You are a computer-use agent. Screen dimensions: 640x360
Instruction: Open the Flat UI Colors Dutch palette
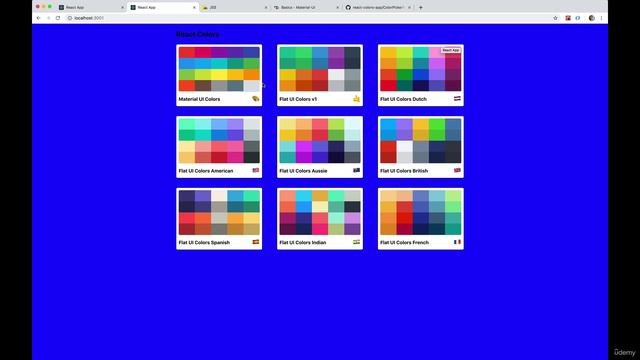(x=421, y=76)
